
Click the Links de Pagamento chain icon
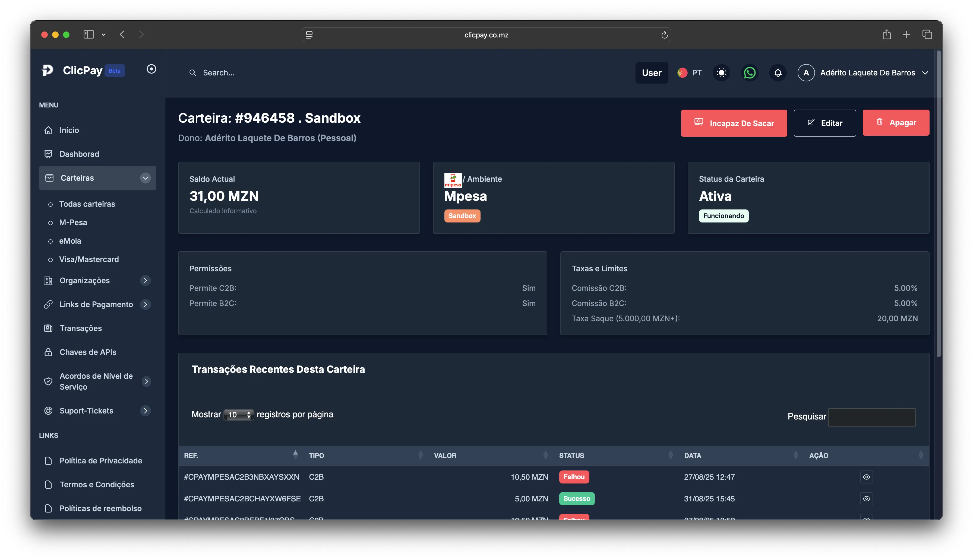pyautogui.click(x=48, y=305)
